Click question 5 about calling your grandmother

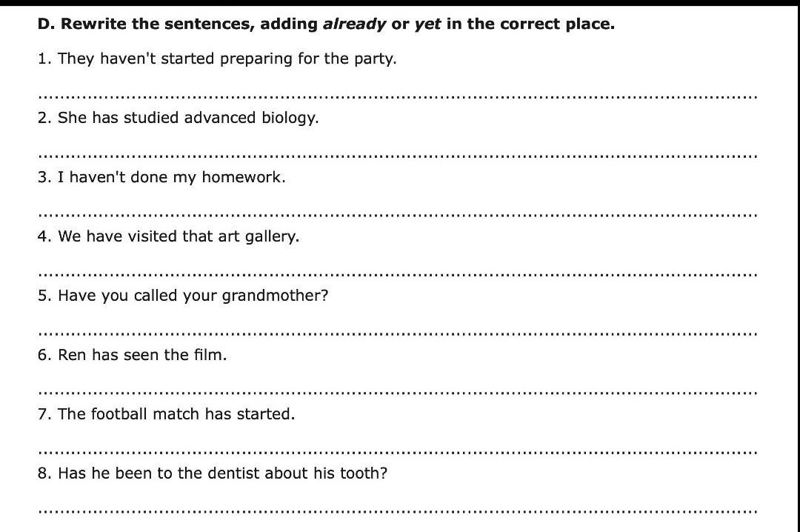click(183, 296)
